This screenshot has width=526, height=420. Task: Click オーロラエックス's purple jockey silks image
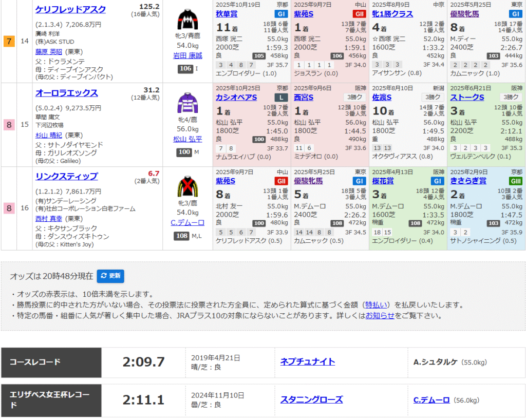pyautogui.click(x=187, y=103)
